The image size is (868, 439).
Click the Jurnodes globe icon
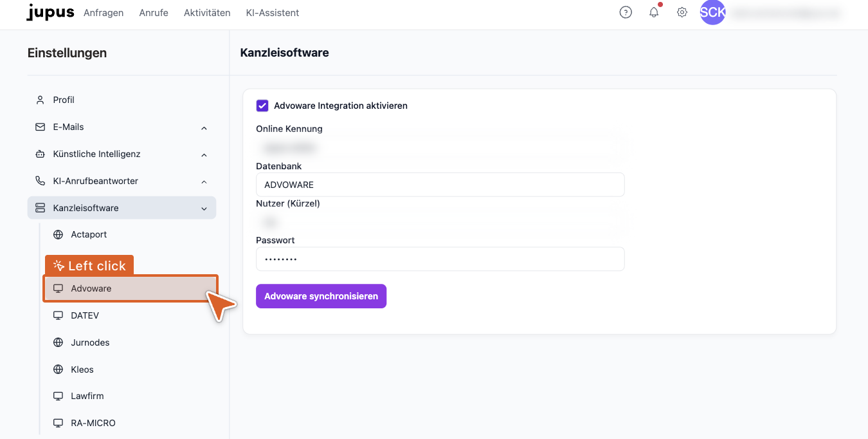(x=59, y=342)
